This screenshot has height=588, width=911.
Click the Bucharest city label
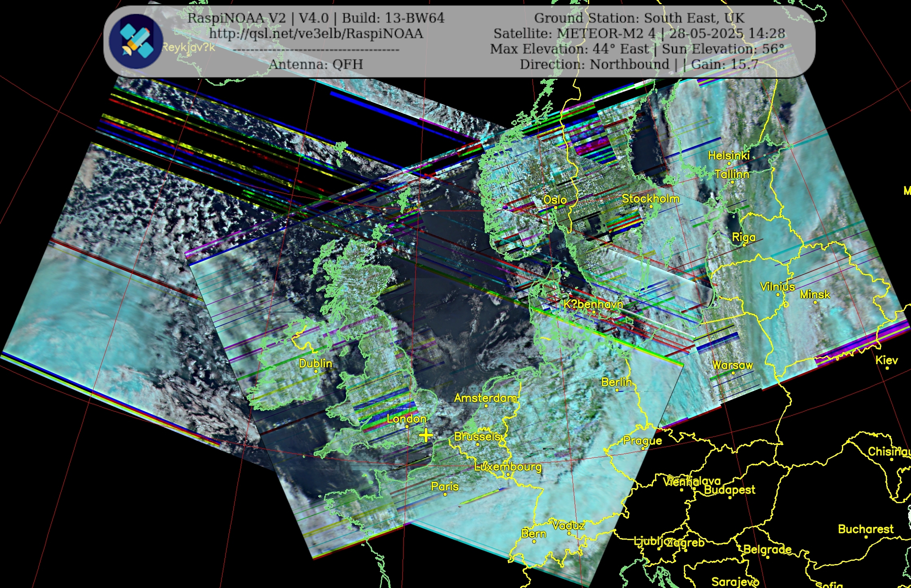pos(865,529)
